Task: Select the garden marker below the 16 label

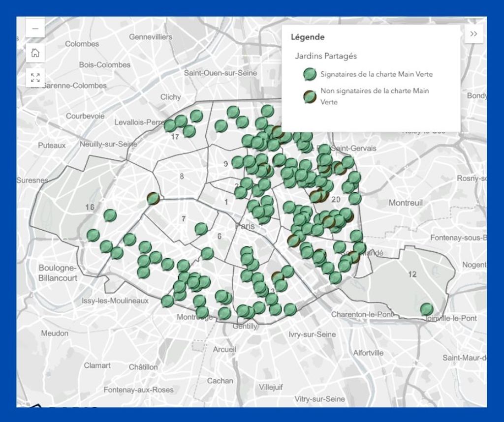Action: pyautogui.click(x=110, y=215)
